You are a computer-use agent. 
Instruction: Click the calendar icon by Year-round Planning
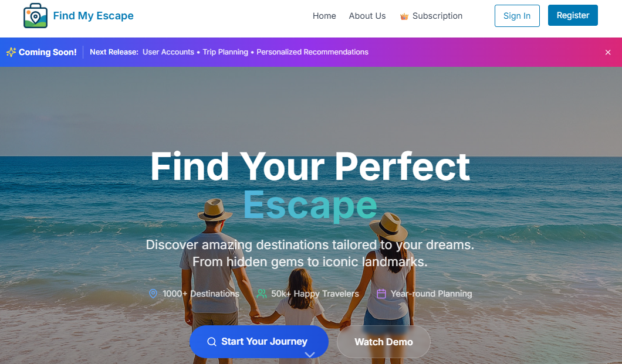click(381, 294)
